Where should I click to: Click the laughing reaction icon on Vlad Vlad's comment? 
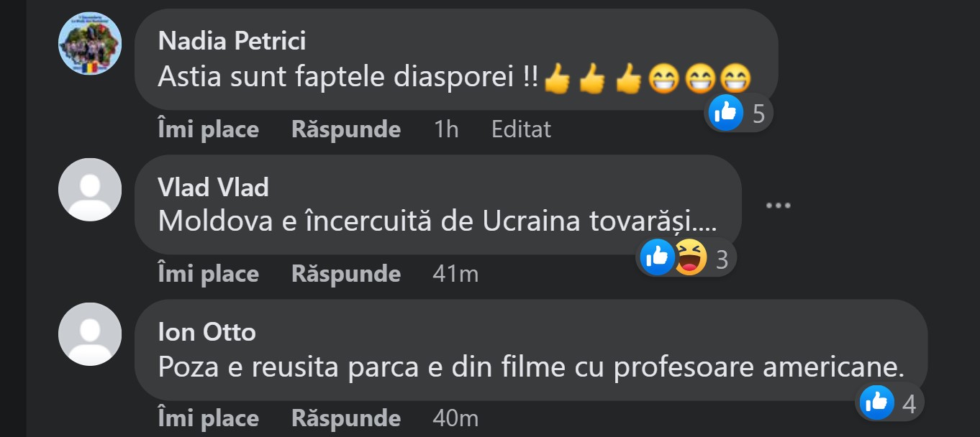[690, 257]
